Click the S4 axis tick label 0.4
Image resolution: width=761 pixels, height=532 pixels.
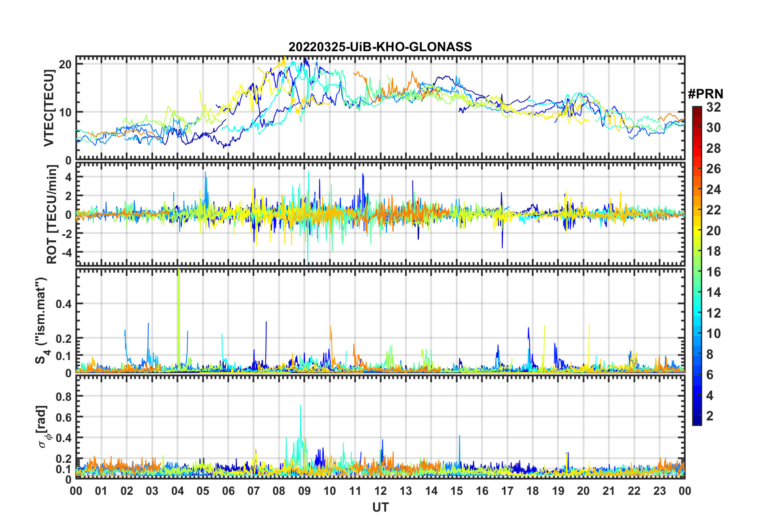pyautogui.click(x=64, y=304)
